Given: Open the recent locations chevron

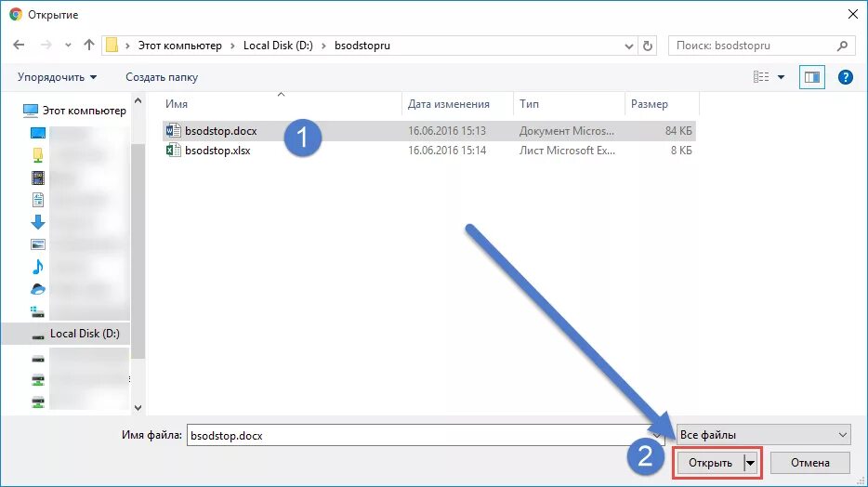Looking at the screenshot, I should (x=68, y=46).
